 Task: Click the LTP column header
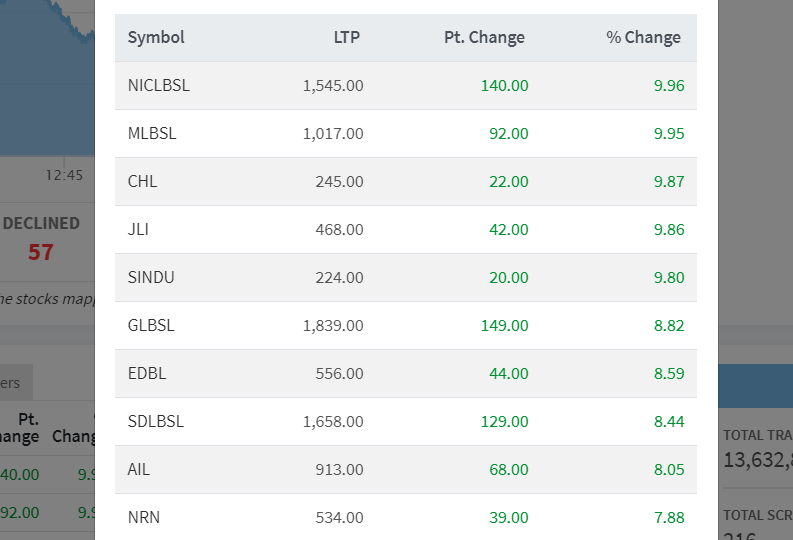pos(347,37)
